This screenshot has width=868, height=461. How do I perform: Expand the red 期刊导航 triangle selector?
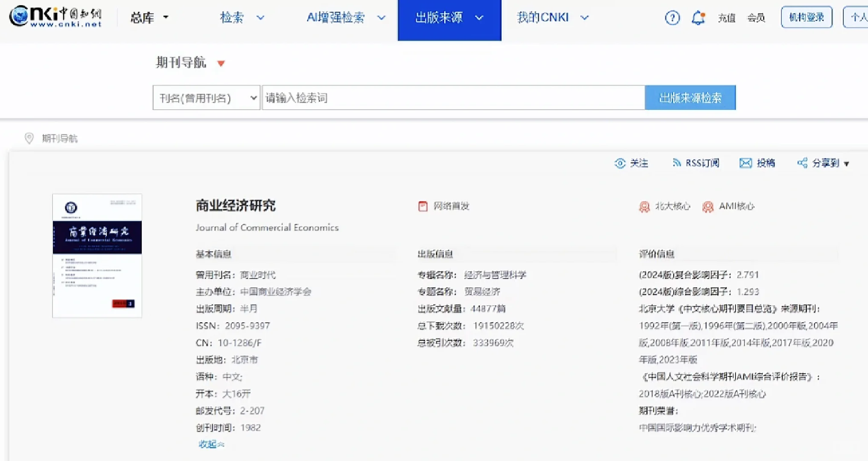tap(221, 63)
